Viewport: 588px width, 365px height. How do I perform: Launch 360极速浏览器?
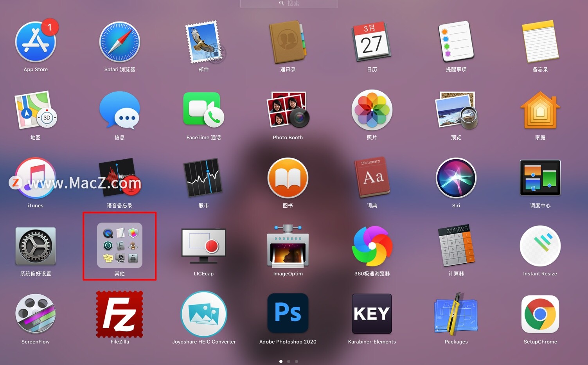[x=372, y=246]
